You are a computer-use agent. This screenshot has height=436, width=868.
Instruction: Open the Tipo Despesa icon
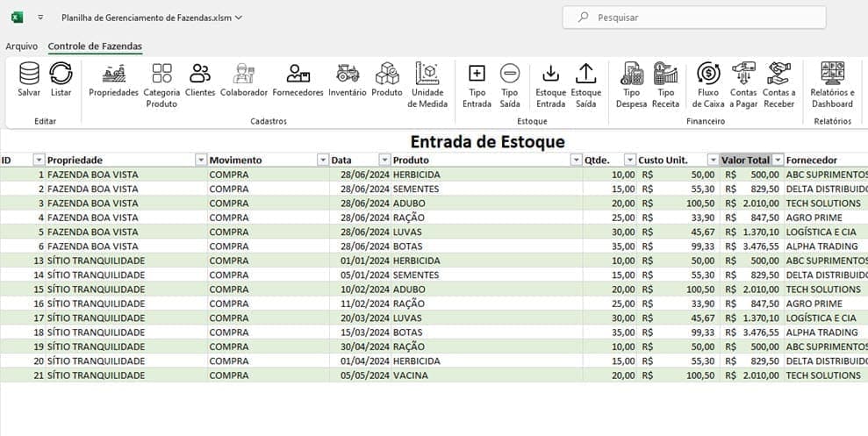pyautogui.click(x=632, y=73)
